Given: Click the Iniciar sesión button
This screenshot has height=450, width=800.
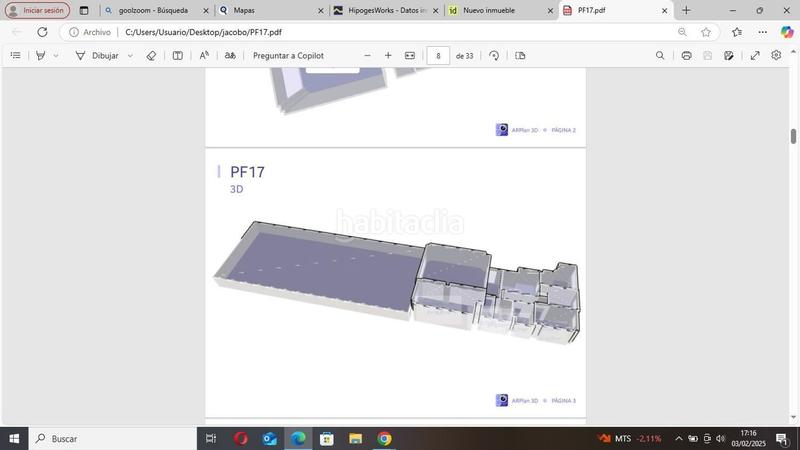Looking at the screenshot, I should point(36,11).
